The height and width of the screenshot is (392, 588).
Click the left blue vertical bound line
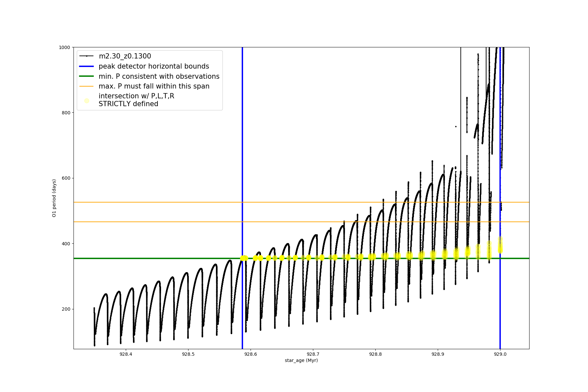pos(242,147)
